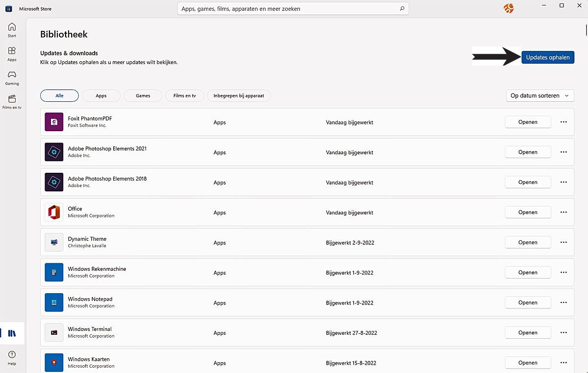The width and height of the screenshot is (588, 373).
Task: Click Openen for Windows Rekenmachine
Action: coord(528,273)
